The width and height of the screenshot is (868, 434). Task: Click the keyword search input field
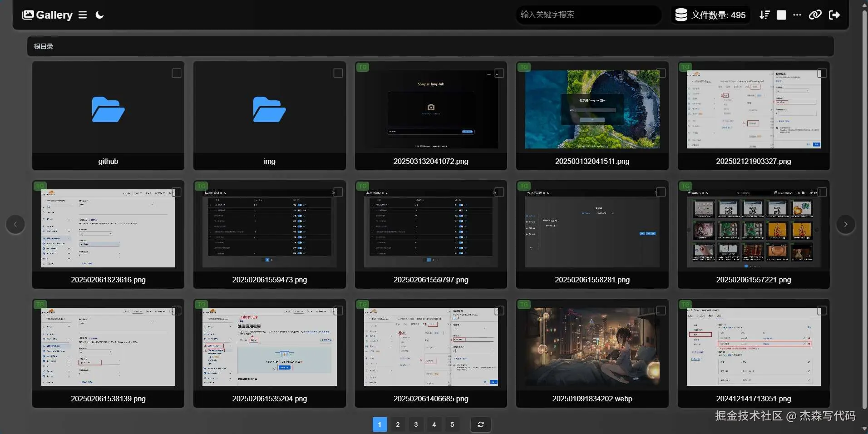[x=588, y=15]
